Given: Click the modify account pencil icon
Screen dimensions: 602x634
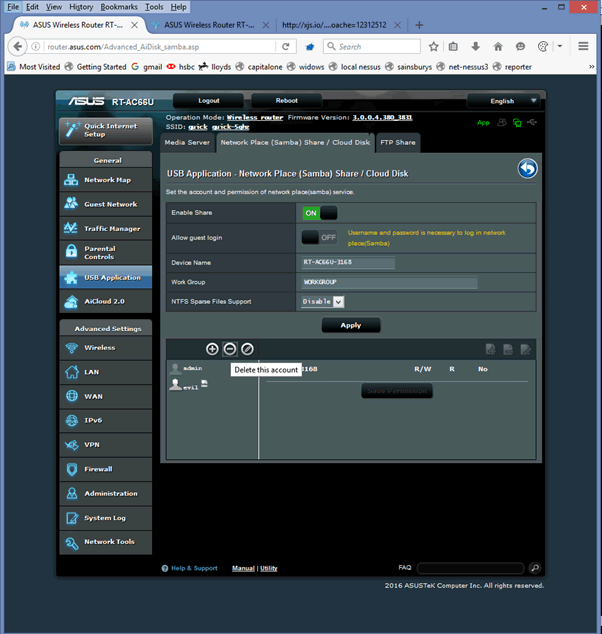Looking at the screenshot, I should (247, 349).
